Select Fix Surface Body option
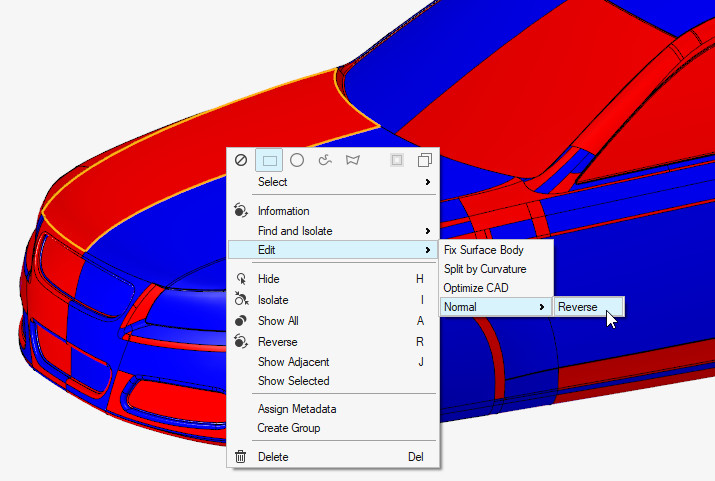Viewport: 715px width, 481px height. [484, 250]
